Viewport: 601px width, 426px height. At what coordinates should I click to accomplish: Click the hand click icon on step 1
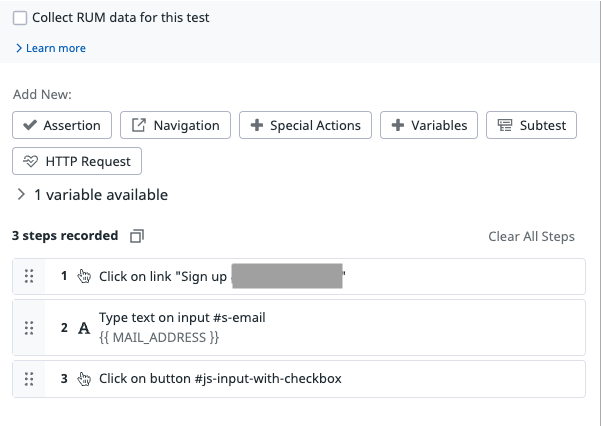[84, 276]
